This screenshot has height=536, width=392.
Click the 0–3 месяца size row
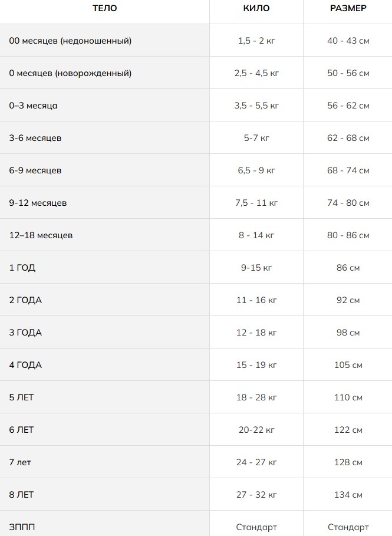(196, 106)
